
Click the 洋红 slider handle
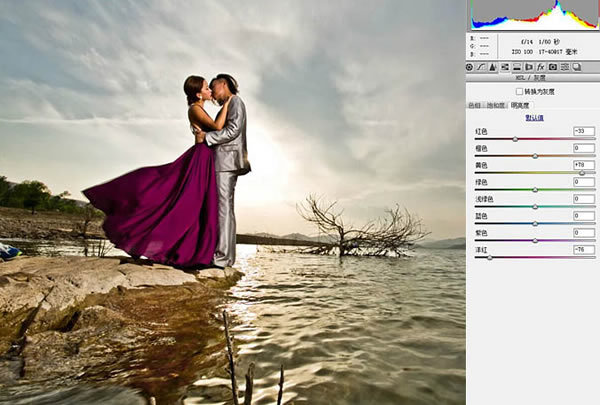(x=489, y=258)
